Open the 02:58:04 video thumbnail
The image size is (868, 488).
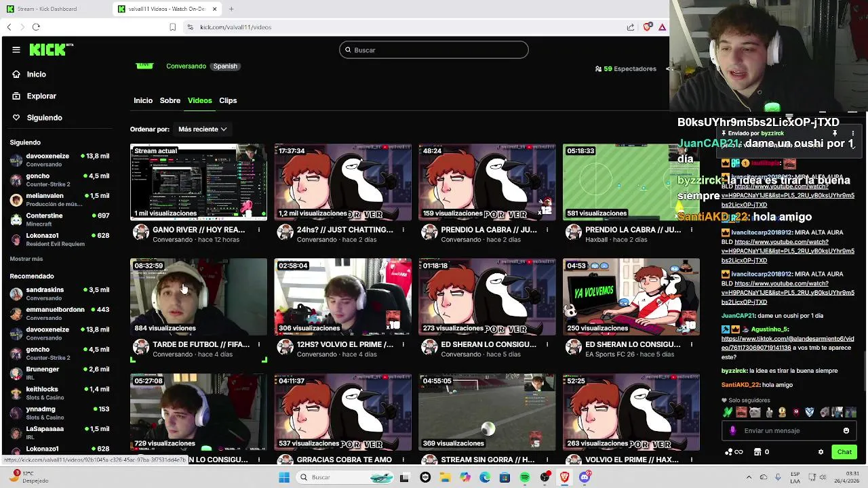point(342,297)
